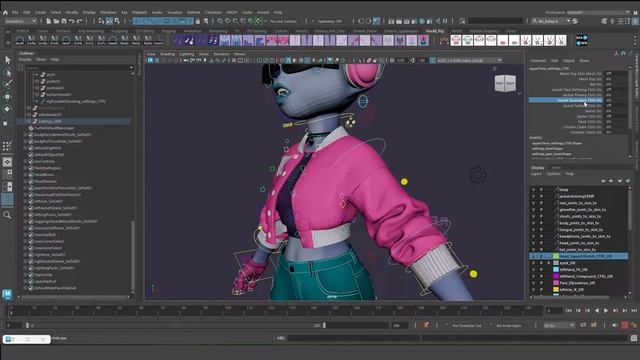The height and width of the screenshot is (360, 640).
Task: Click the green color swatch of selected layer
Action: [556, 256]
